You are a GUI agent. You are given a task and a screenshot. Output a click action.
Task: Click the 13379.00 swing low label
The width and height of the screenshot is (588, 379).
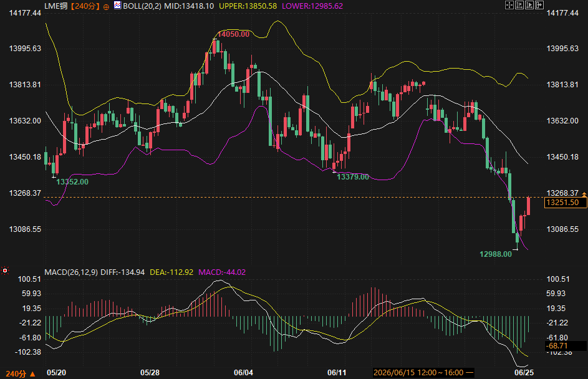353,176
